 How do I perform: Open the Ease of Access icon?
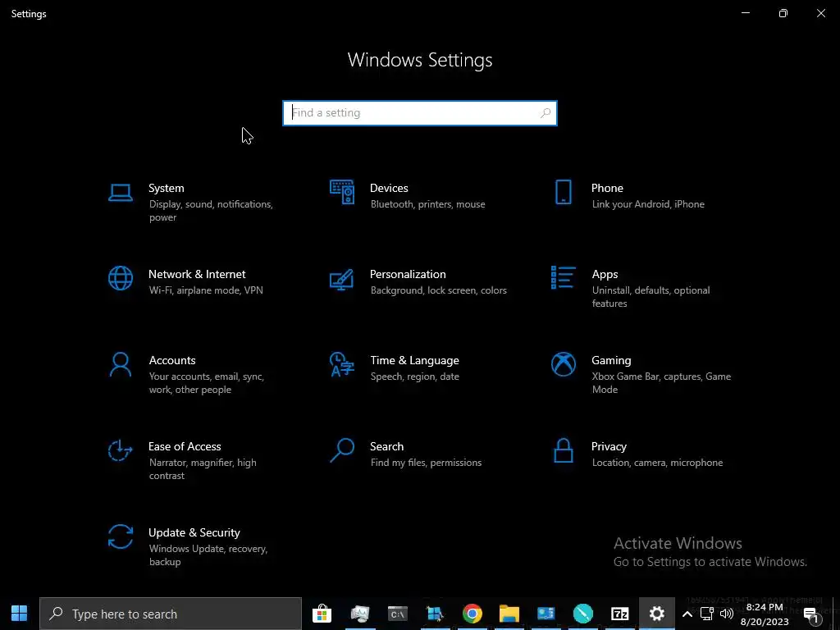[x=120, y=450]
